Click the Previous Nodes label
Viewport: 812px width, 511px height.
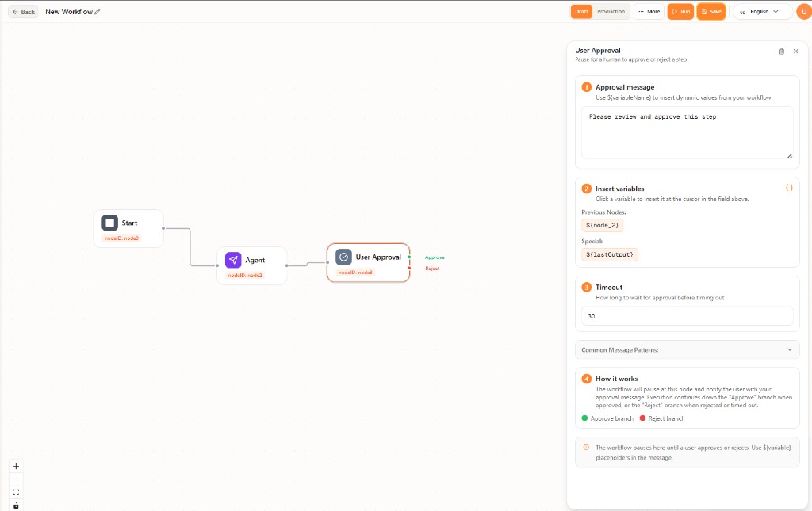603,212
